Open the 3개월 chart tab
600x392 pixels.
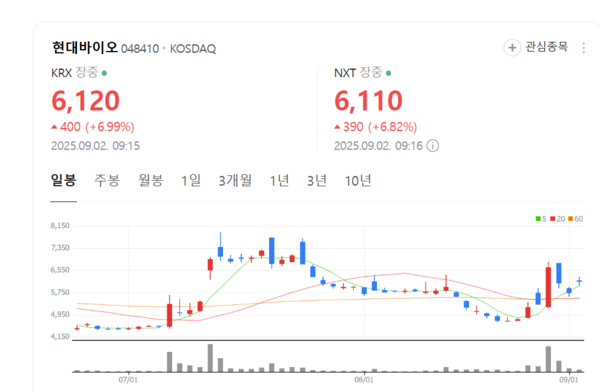pos(235,180)
